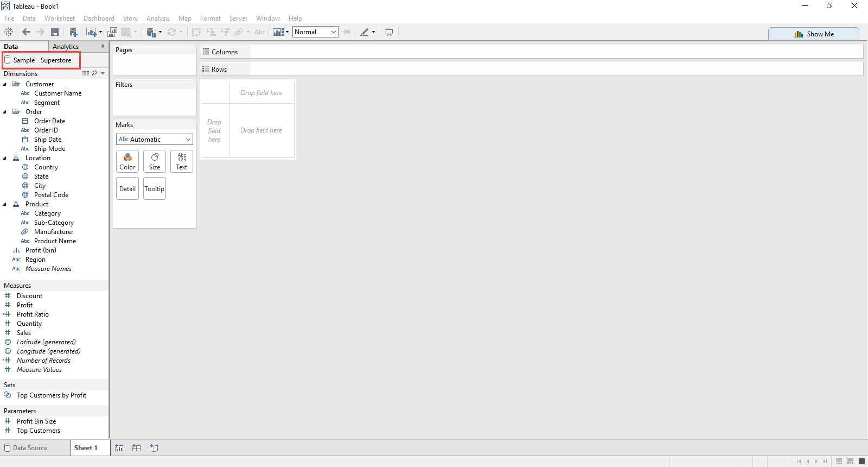The width and height of the screenshot is (868, 467).
Task: Show the sheet sorter view
Action: click(x=839, y=461)
